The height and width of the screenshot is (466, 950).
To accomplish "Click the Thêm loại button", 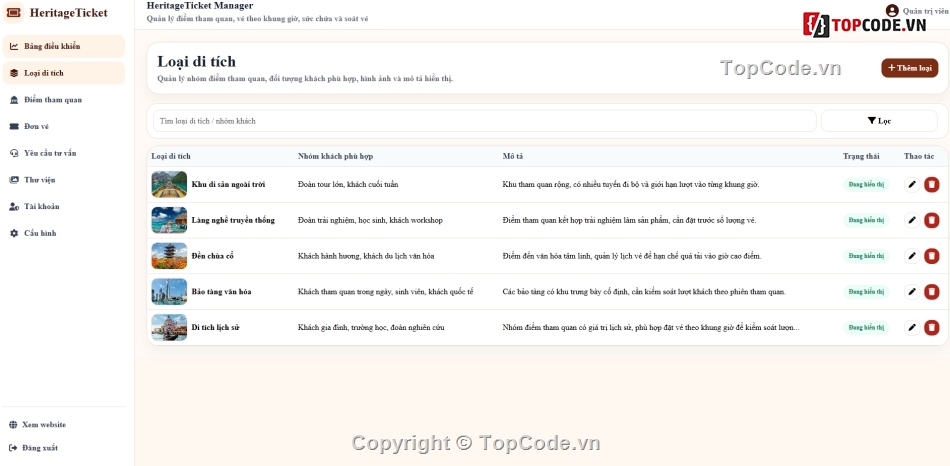I will click(x=909, y=68).
